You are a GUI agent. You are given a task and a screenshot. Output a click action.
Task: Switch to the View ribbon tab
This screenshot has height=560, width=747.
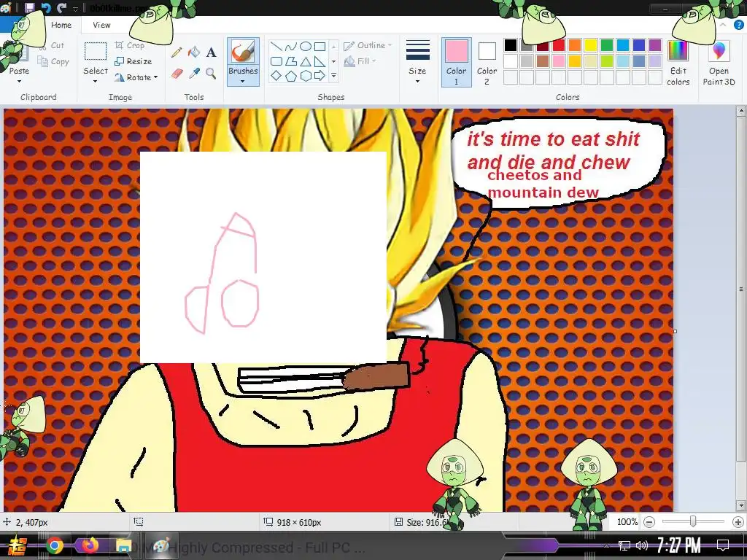click(x=101, y=25)
